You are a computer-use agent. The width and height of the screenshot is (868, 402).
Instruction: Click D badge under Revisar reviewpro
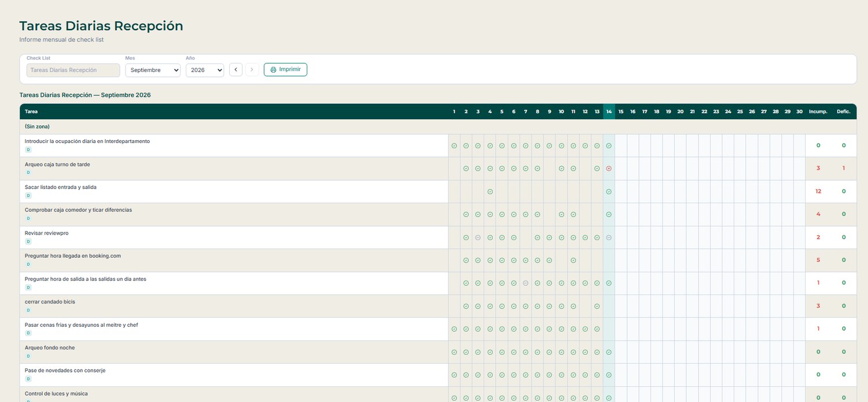tap(28, 242)
